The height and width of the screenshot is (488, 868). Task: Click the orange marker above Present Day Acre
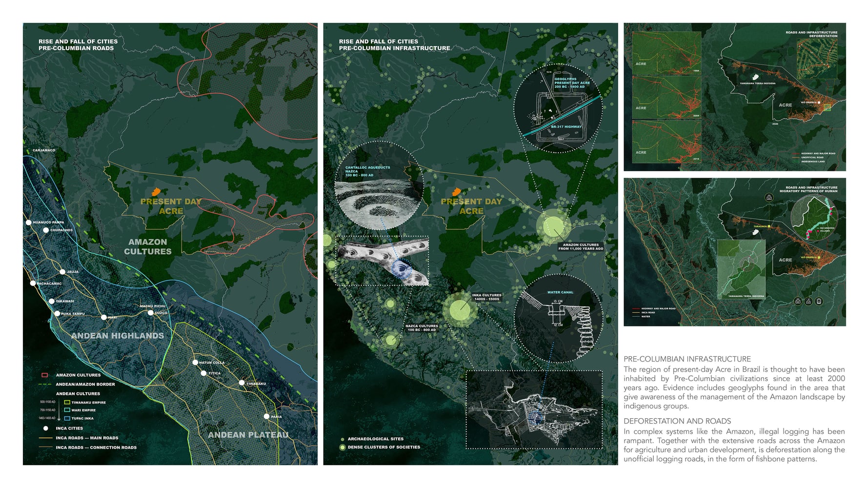pyautogui.click(x=156, y=192)
